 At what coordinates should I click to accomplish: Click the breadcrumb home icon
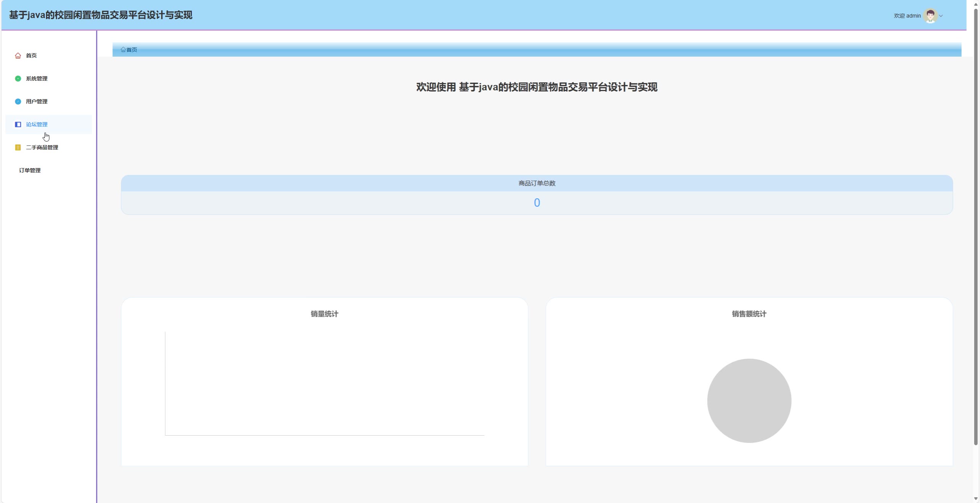pyautogui.click(x=123, y=49)
